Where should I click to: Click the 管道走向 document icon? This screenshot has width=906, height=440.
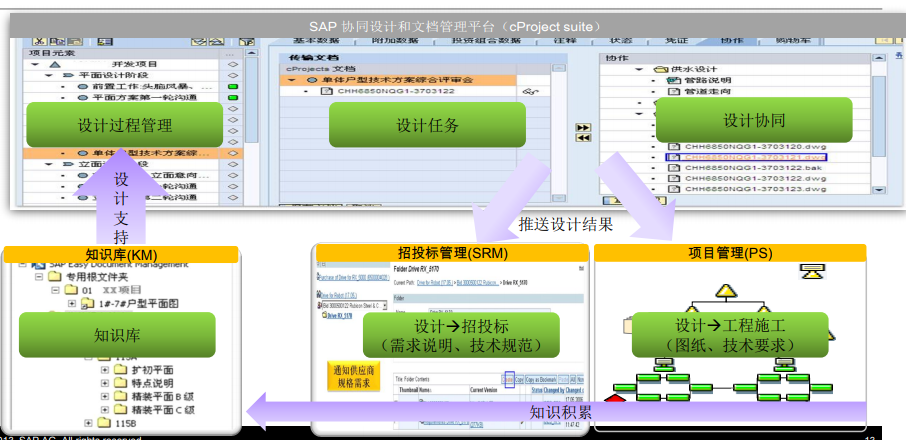674,91
